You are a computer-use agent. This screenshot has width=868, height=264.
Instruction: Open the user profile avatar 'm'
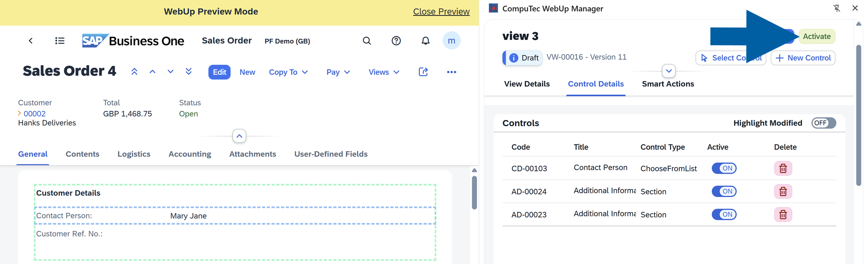click(451, 41)
